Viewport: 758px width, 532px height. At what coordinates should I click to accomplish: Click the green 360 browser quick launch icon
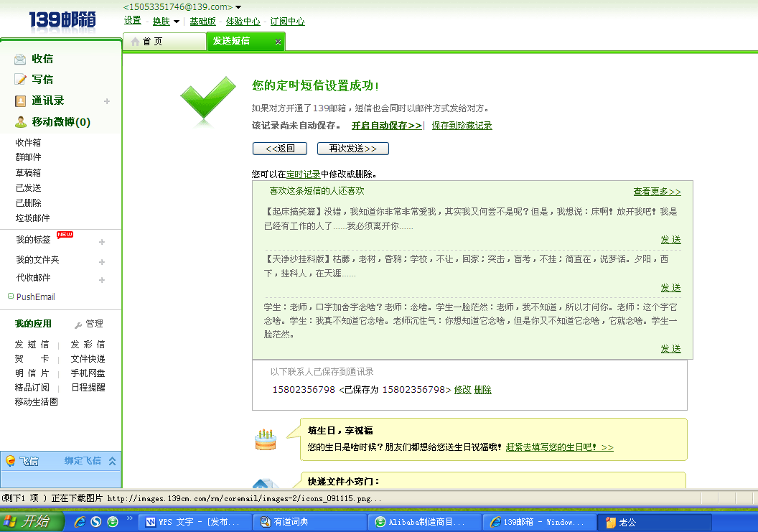coord(113,522)
